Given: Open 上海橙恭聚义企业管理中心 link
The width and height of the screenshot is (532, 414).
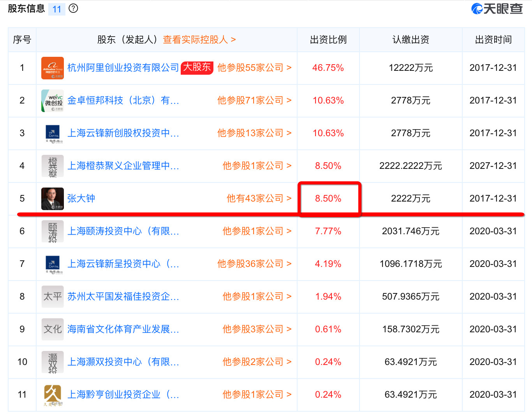Looking at the screenshot, I should (x=123, y=166).
